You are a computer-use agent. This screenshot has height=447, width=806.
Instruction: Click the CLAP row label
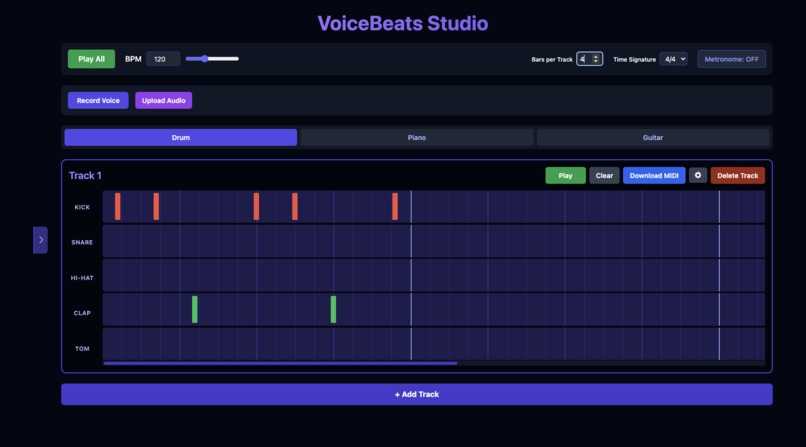click(x=82, y=312)
